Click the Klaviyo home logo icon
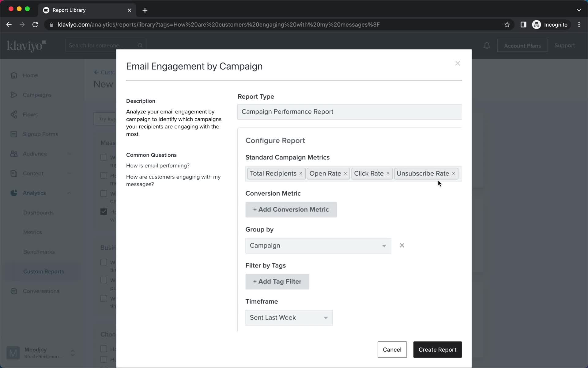This screenshot has width=588, height=368. tap(26, 46)
